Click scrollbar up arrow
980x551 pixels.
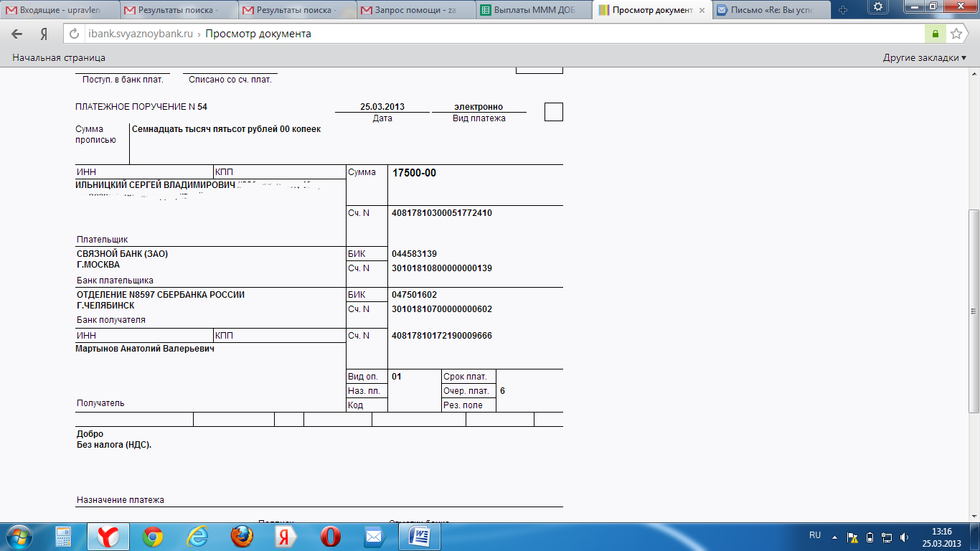(974, 75)
